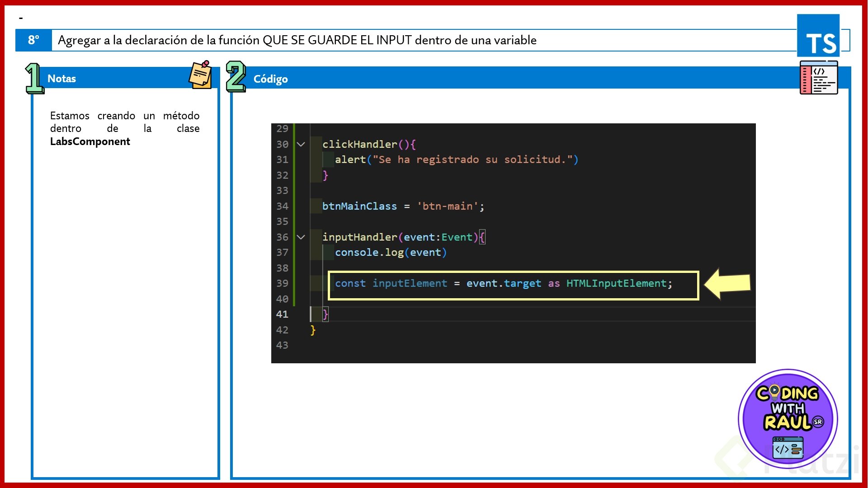
Task: Click the 'btn-main' string value
Action: click(447, 206)
